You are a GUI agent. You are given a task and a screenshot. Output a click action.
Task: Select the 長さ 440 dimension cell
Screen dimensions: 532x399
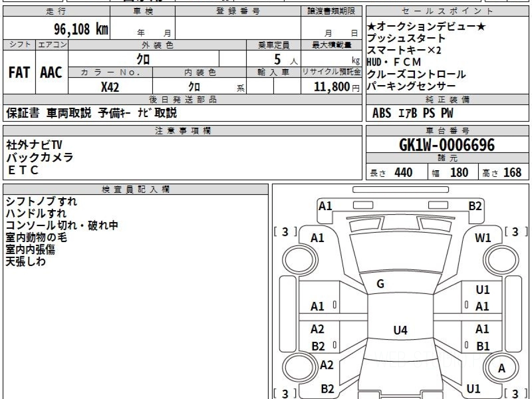(x=397, y=172)
